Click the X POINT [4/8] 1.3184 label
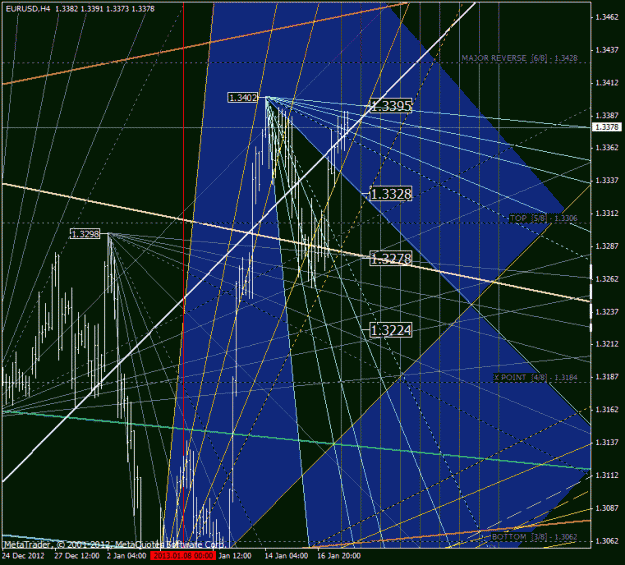This screenshot has height=565, width=625. tap(535, 377)
